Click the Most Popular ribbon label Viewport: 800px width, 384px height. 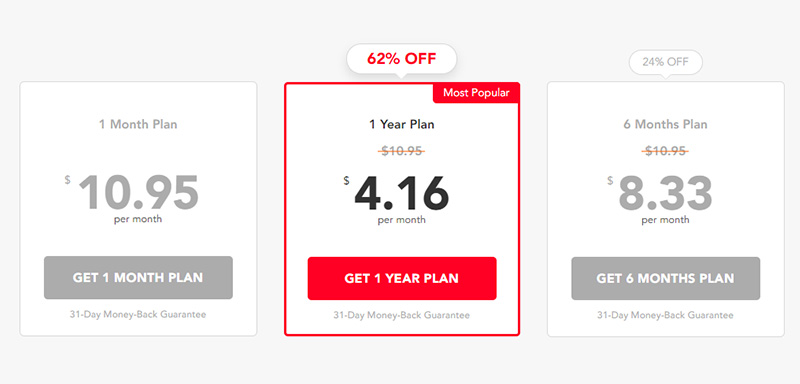(x=476, y=93)
